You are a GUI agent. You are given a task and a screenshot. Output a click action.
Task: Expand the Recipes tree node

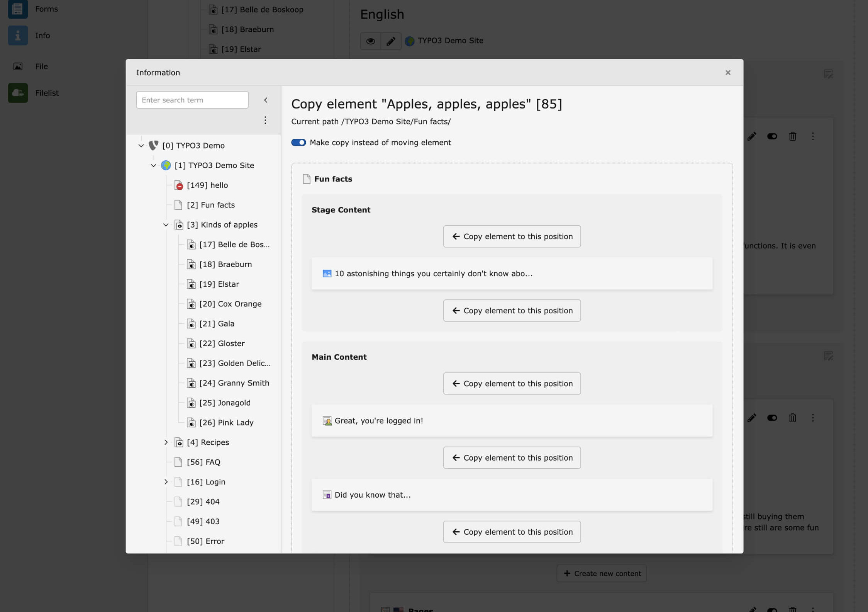(x=166, y=442)
